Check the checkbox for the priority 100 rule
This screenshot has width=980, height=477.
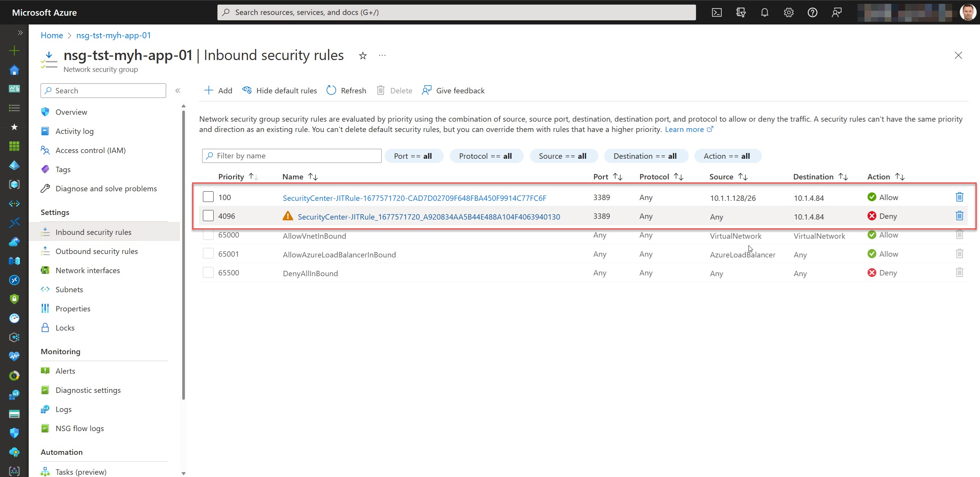coord(208,197)
